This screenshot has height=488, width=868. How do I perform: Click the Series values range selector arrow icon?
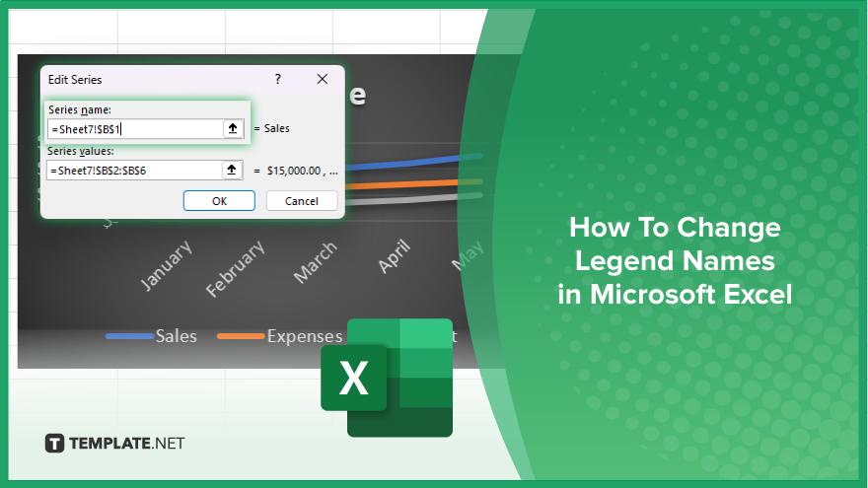(232, 170)
